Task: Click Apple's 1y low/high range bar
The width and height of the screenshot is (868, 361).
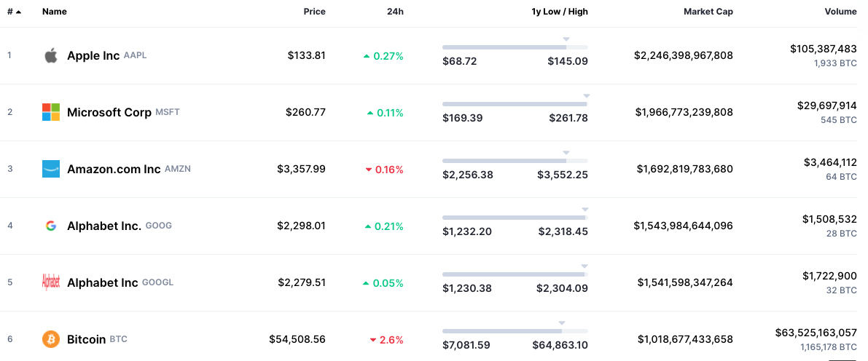Action: pos(515,47)
